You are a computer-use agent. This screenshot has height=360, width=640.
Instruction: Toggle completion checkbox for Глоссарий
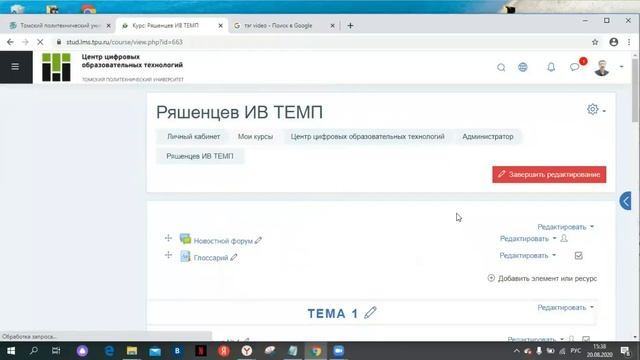[x=579, y=256]
